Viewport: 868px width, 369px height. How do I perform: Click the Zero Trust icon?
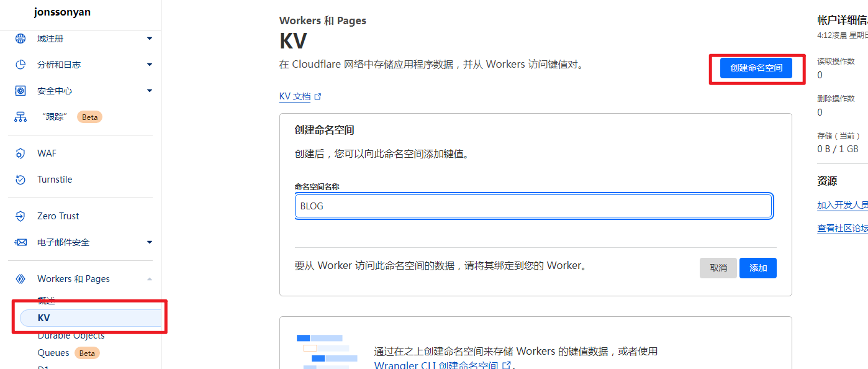[x=20, y=216]
